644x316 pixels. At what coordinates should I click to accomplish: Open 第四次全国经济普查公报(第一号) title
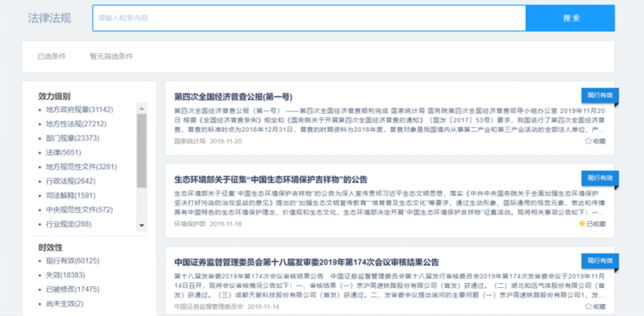tap(233, 97)
